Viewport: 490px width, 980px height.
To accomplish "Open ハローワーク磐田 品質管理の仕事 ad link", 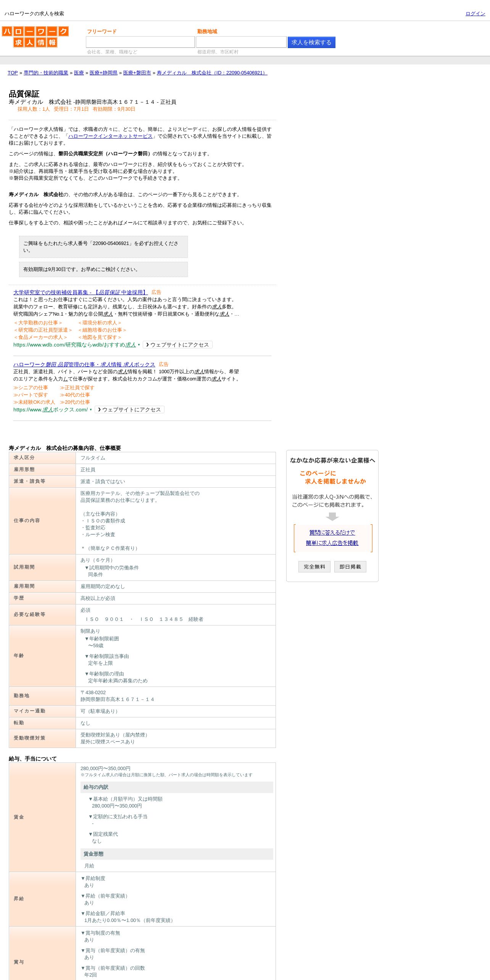I will pyautogui.click(x=84, y=364).
